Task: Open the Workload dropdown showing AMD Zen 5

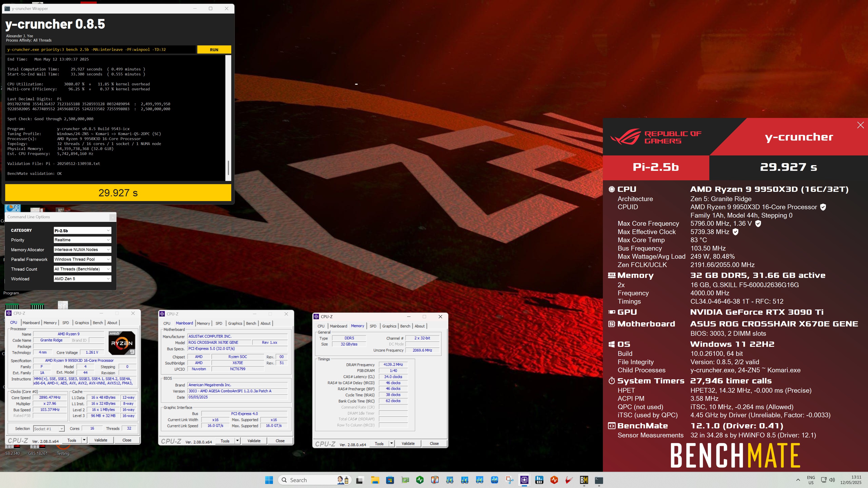Action: [x=82, y=279]
